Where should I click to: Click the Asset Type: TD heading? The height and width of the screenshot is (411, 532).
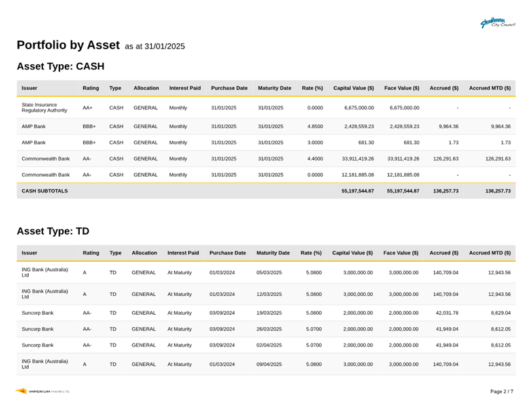point(53,231)
